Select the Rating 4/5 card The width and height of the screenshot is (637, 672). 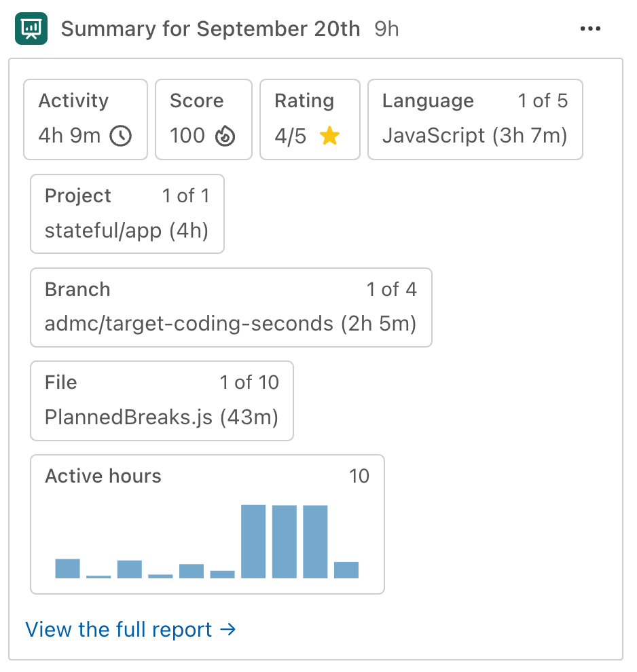(310, 119)
